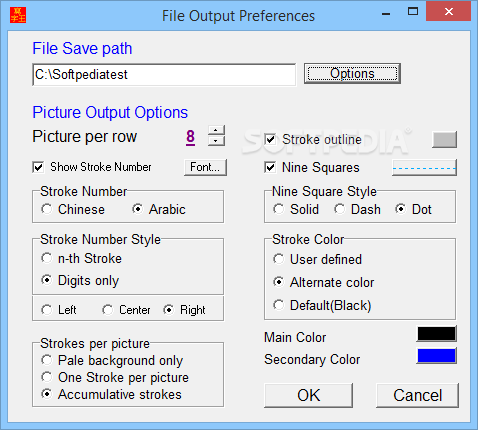Click the black Main Color swatch
Image resolution: width=478 pixels, height=430 pixels.
pos(436,334)
